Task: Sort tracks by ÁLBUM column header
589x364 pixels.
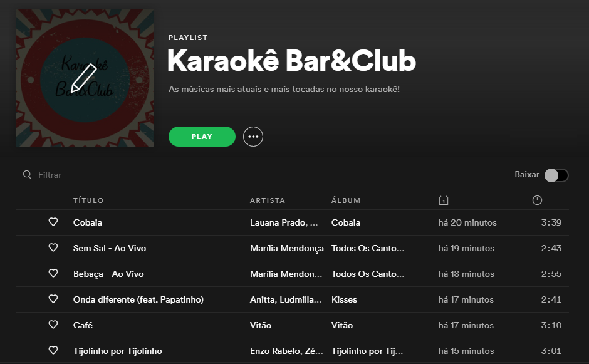Action: pyautogui.click(x=346, y=200)
